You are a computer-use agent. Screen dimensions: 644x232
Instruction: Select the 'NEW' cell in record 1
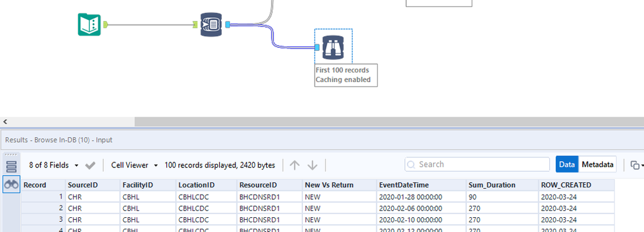tap(340, 197)
